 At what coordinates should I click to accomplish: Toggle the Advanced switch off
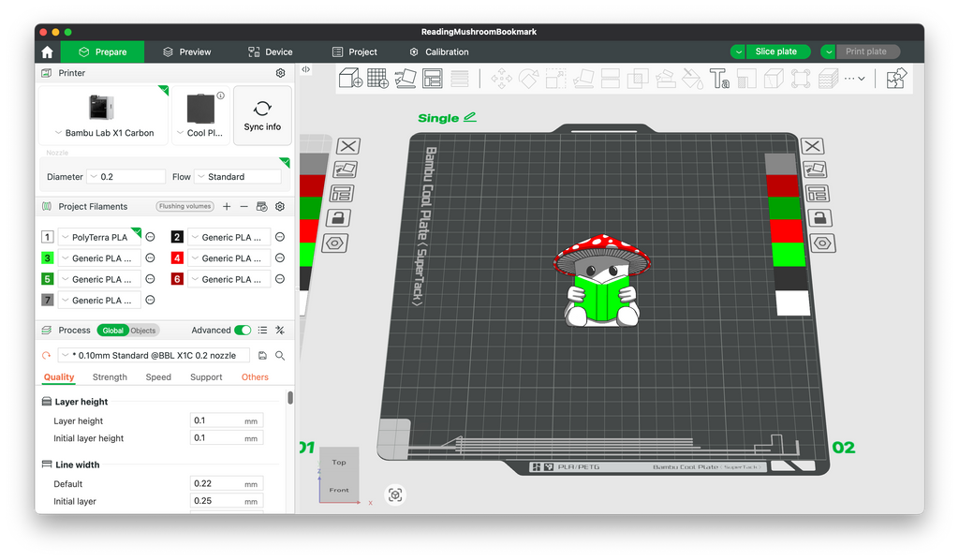tap(243, 331)
